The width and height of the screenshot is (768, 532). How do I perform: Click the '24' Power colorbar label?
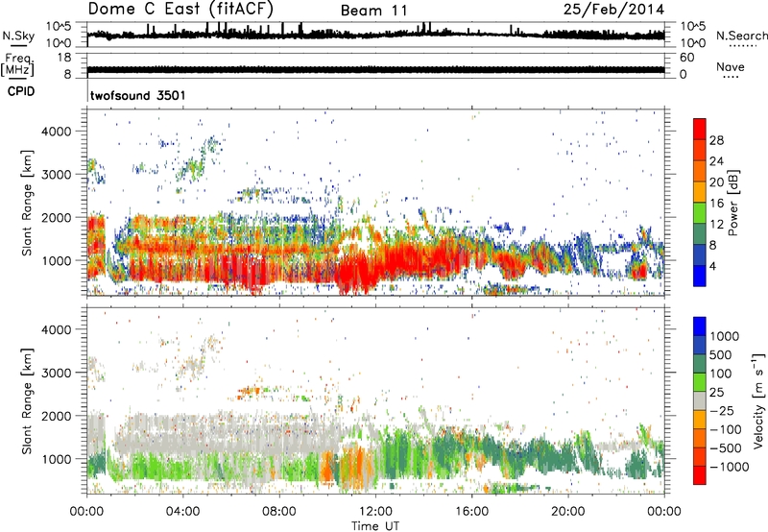[716, 161]
